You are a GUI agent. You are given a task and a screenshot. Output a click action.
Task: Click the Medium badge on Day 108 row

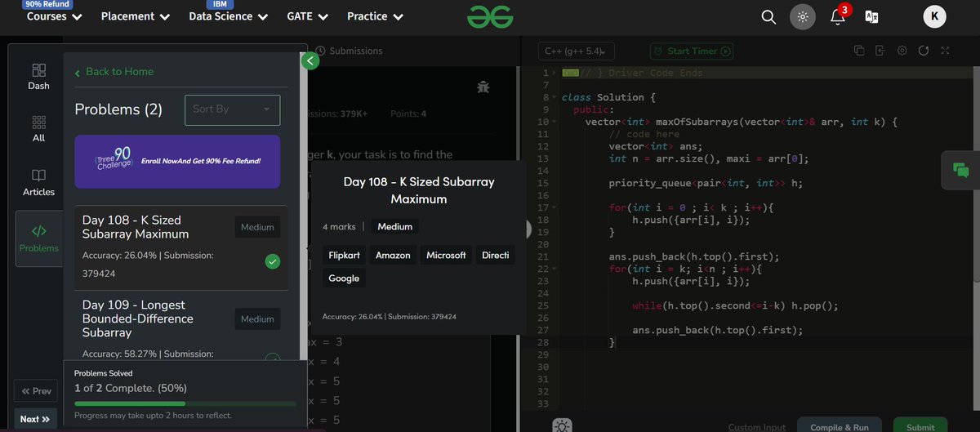click(x=257, y=227)
